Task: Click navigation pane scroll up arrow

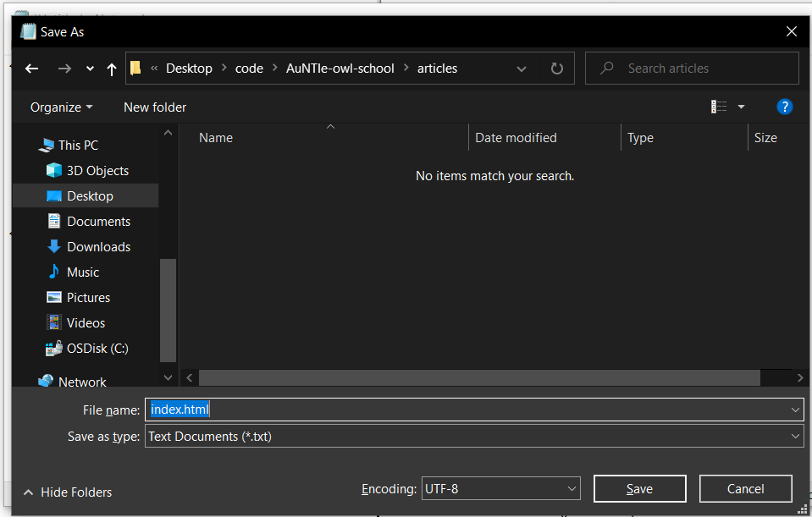Action: click(168, 133)
